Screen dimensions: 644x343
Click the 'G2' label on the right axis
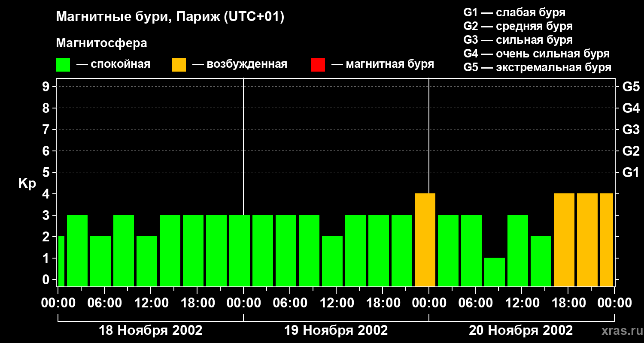pos(631,151)
